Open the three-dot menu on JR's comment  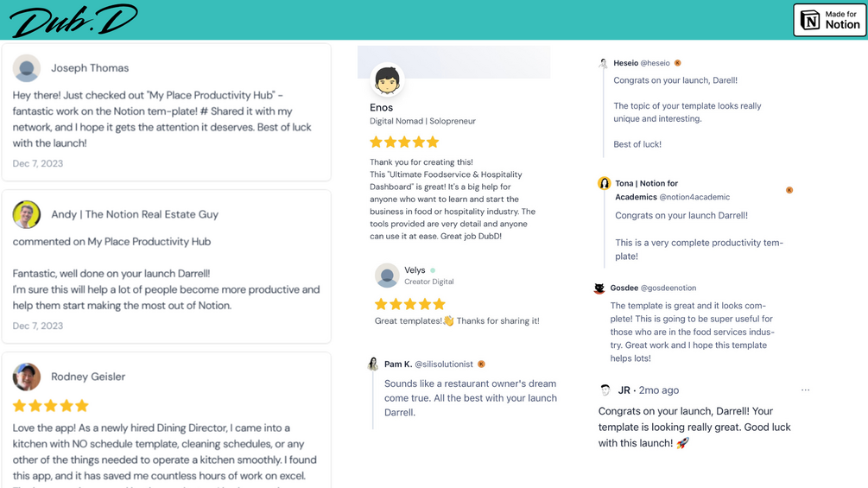(805, 390)
